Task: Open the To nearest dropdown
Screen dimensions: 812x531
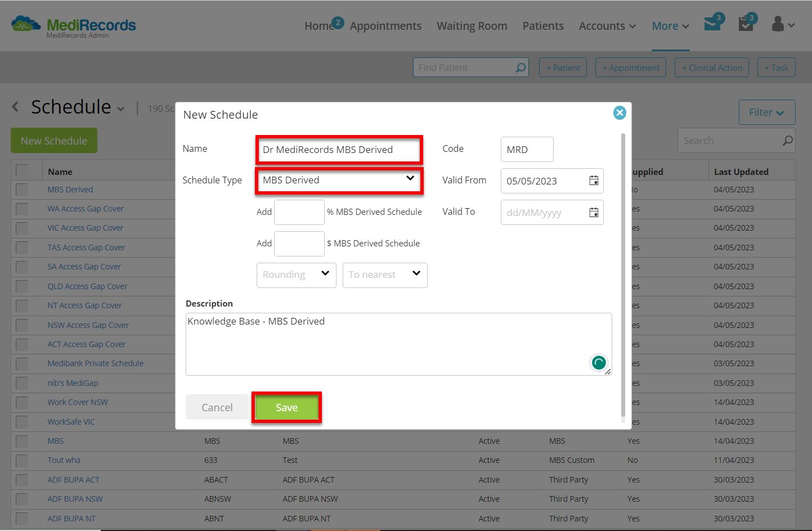Action: [385, 275]
